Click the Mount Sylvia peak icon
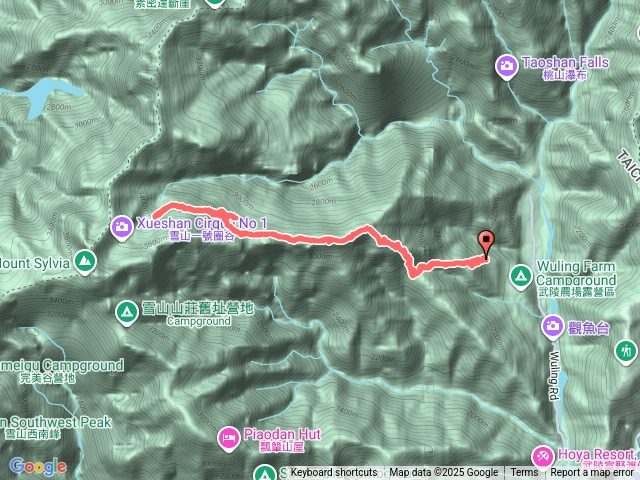Viewport: 640px width, 480px height. (85, 260)
